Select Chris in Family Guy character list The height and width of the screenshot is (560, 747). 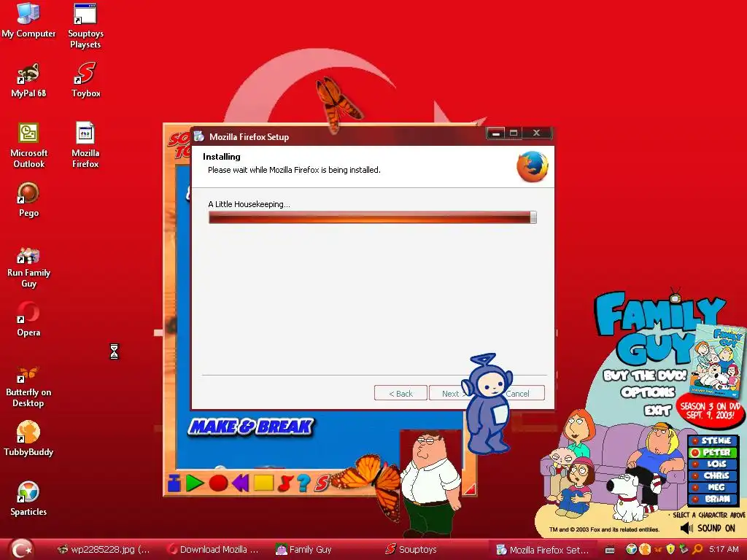[713, 475]
